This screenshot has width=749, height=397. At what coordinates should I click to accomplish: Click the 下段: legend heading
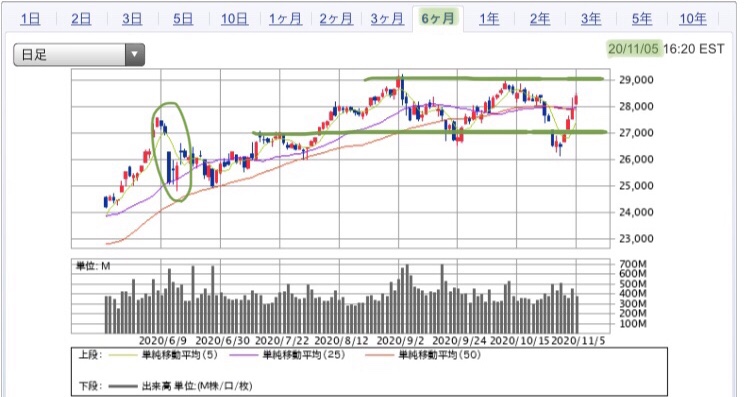(90, 386)
